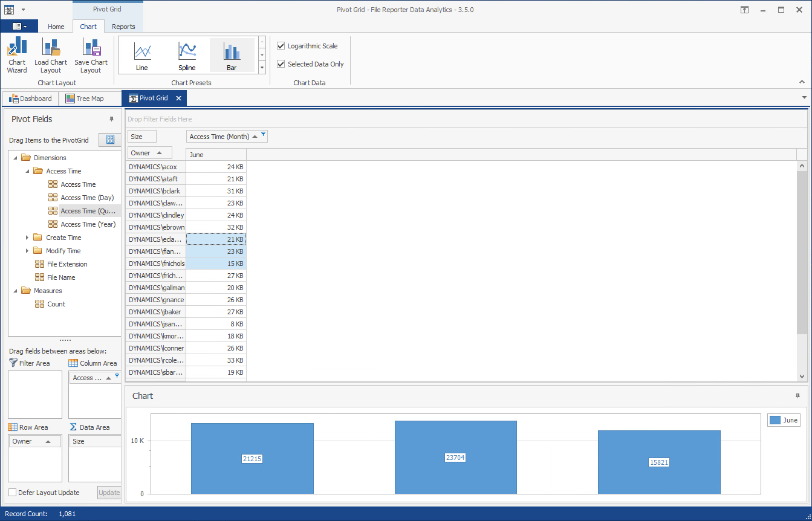The height and width of the screenshot is (521, 812).
Task: Collapse the ribbon with the chevron
Action: [802, 82]
